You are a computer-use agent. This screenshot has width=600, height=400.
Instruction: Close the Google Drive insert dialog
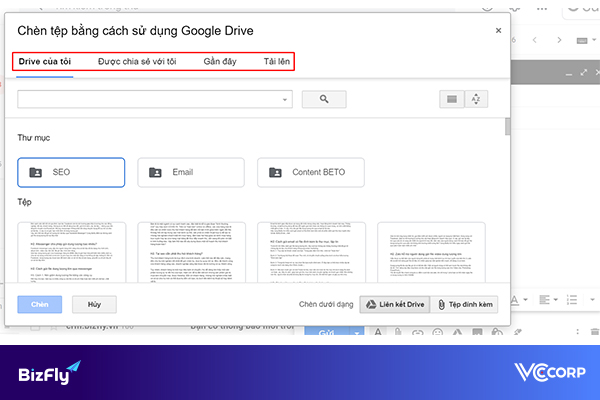point(498,31)
